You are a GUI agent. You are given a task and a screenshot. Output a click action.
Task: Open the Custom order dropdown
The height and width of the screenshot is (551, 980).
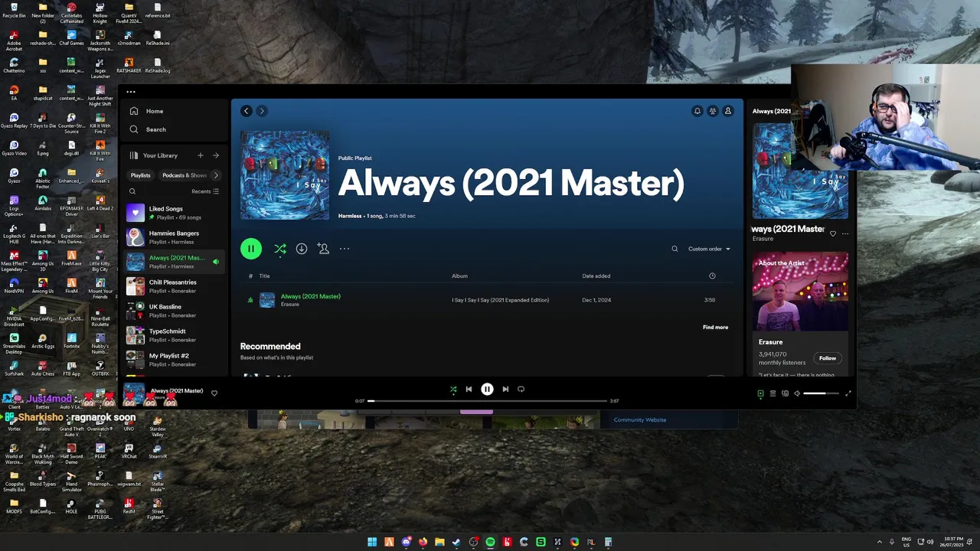[x=709, y=249]
